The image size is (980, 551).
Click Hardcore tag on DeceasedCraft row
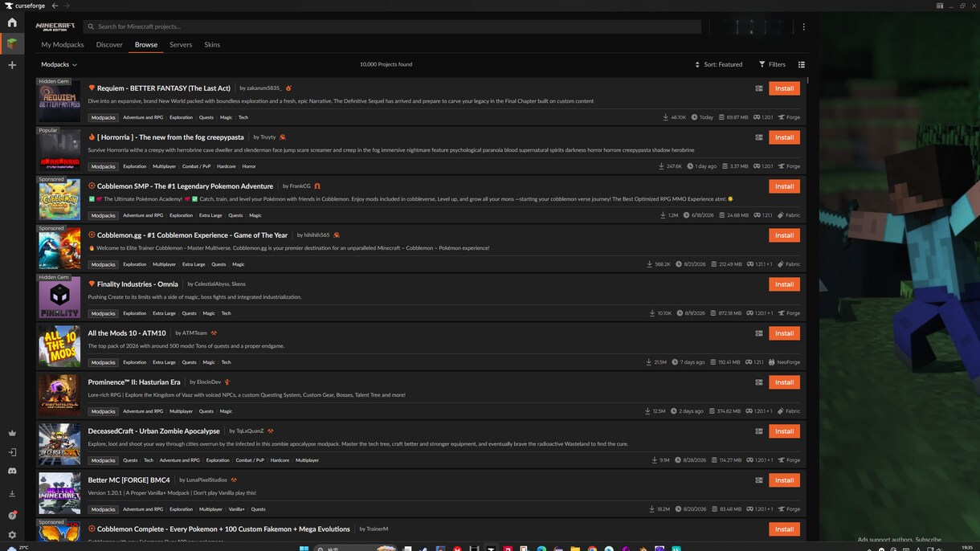(x=280, y=460)
